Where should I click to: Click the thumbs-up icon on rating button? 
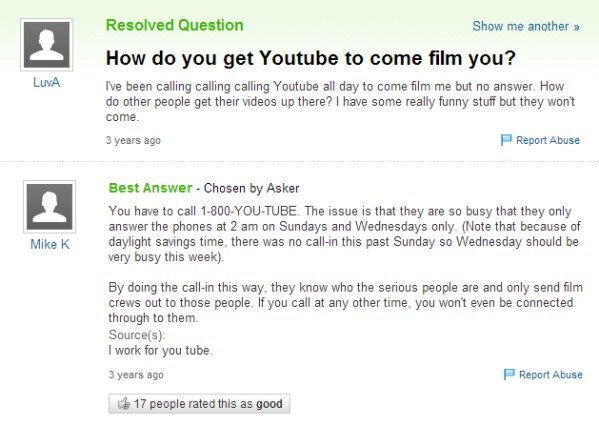[x=124, y=403]
